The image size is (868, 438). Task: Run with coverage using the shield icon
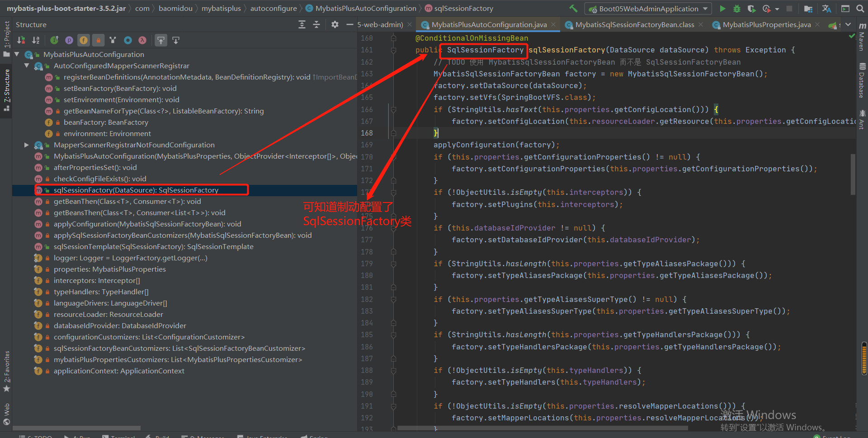pos(751,9)
